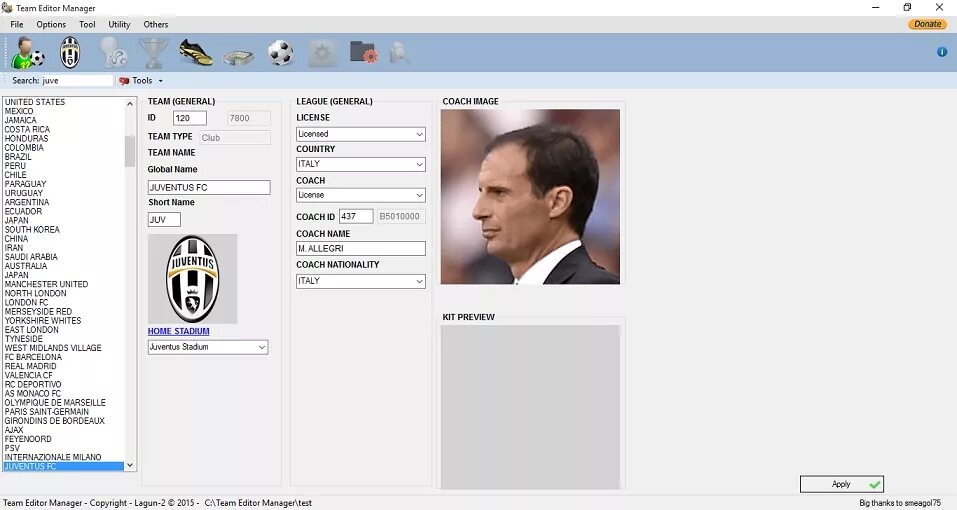The height and width of the screenshot is (510, 957).
Task: Open the soccer ball editor icon
Action: click(281, 53)
